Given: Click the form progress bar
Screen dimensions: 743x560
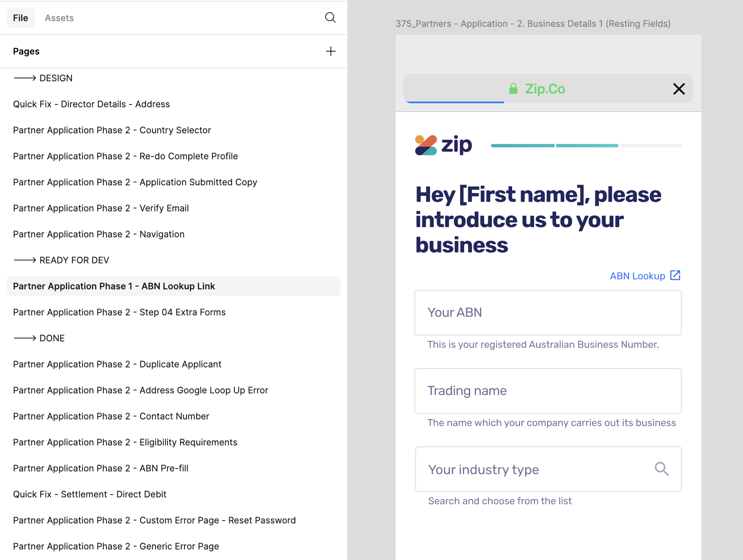Looking at the screenshot, I should [586, 145].
